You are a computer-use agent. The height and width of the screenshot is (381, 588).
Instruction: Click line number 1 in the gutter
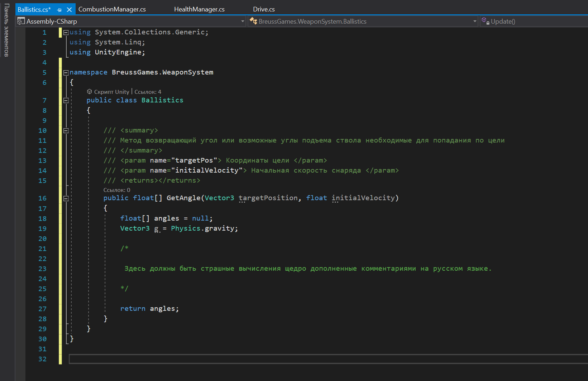tap(44, 32)
